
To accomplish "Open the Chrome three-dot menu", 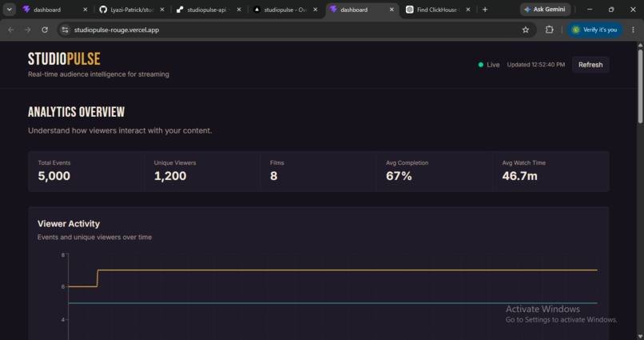I will click(633, 30).
